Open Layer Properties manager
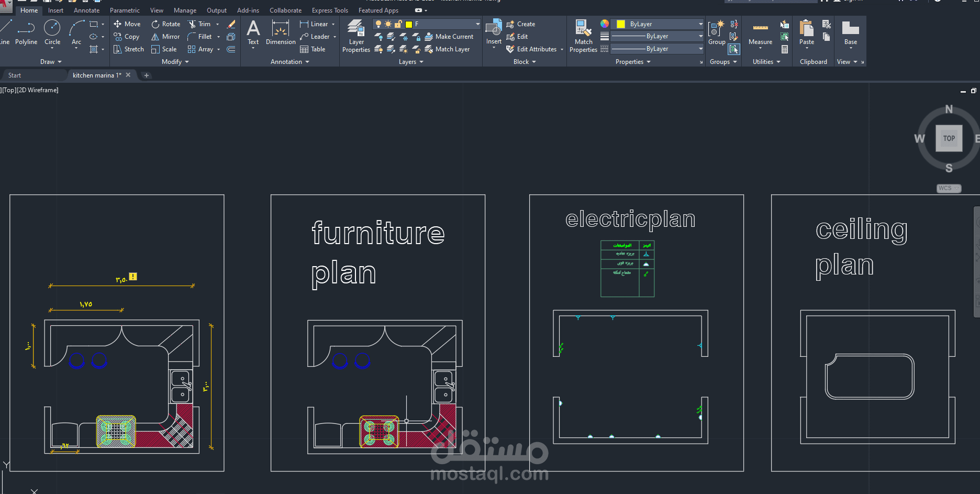The width and height of the screenshot is (980, 494). 356,36
